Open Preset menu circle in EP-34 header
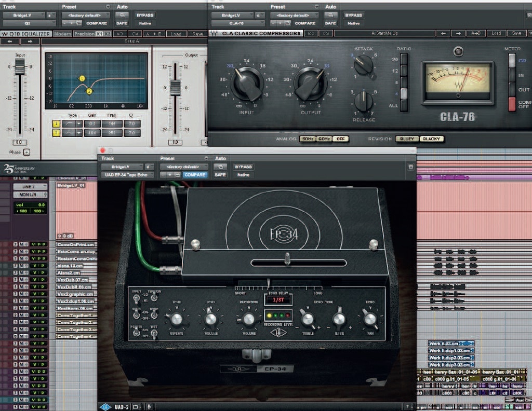Viewport: 532px width, 411px height. [x=206, y=159]
